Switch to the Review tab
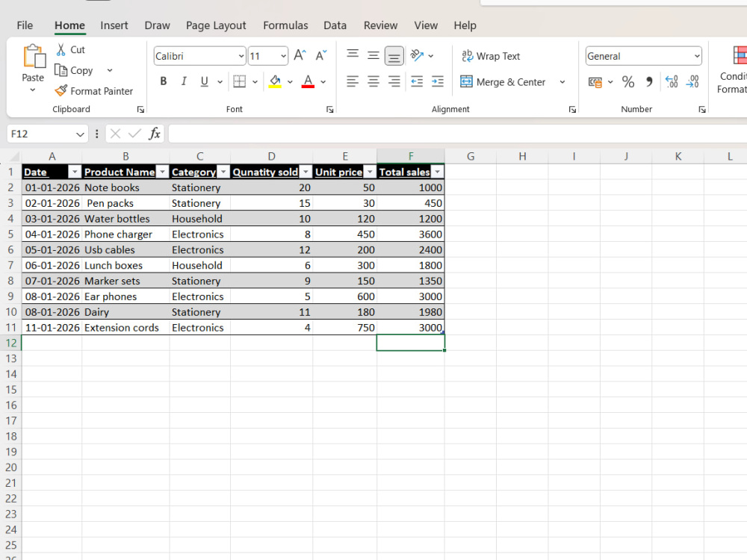 click(x=380, y=25)
